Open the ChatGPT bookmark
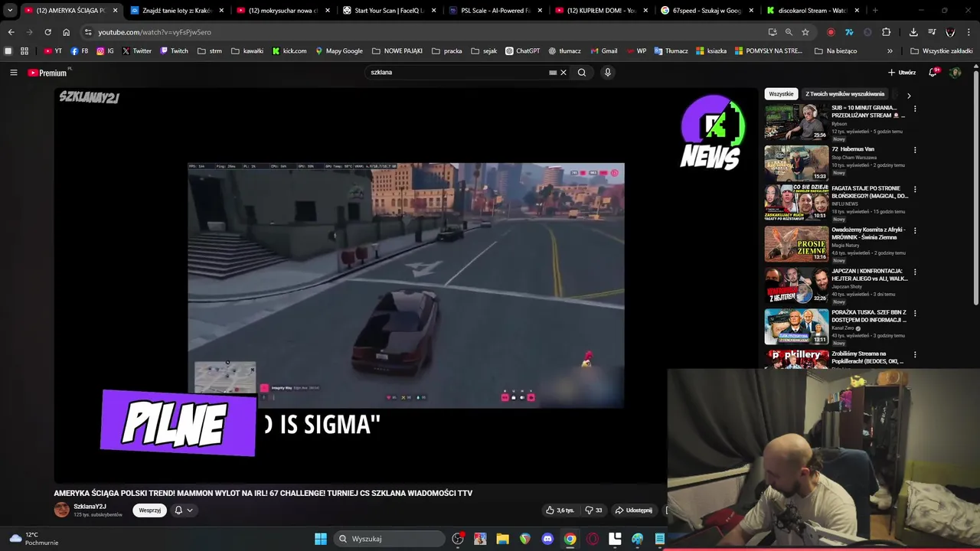This screenshot has width=980, height=551. pyautogui.click(x=522, y=51)
